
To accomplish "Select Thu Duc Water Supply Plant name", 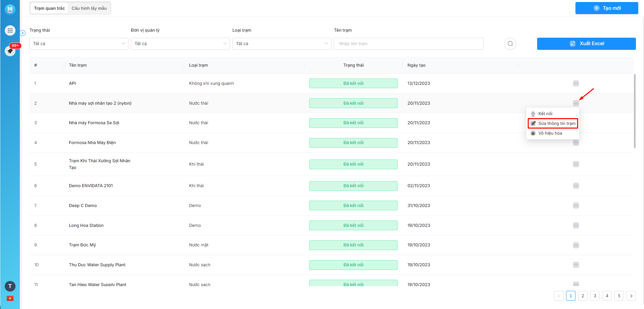I will click(97, 265).
